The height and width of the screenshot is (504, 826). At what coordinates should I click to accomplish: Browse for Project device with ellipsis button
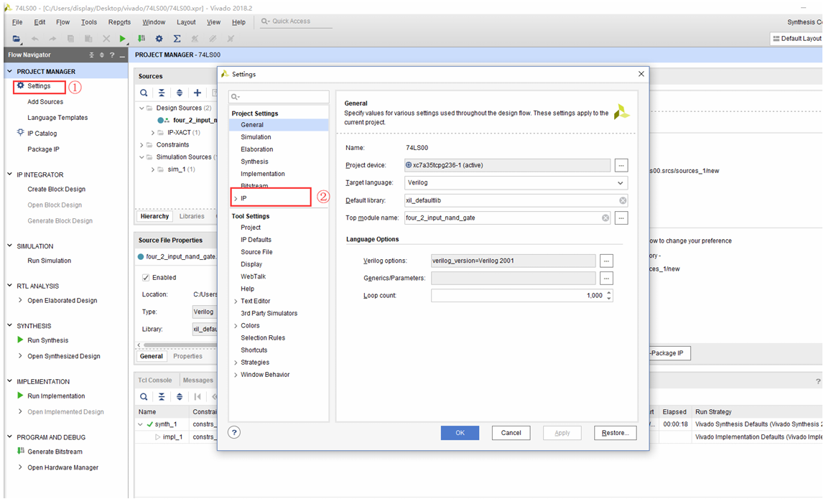621,165
